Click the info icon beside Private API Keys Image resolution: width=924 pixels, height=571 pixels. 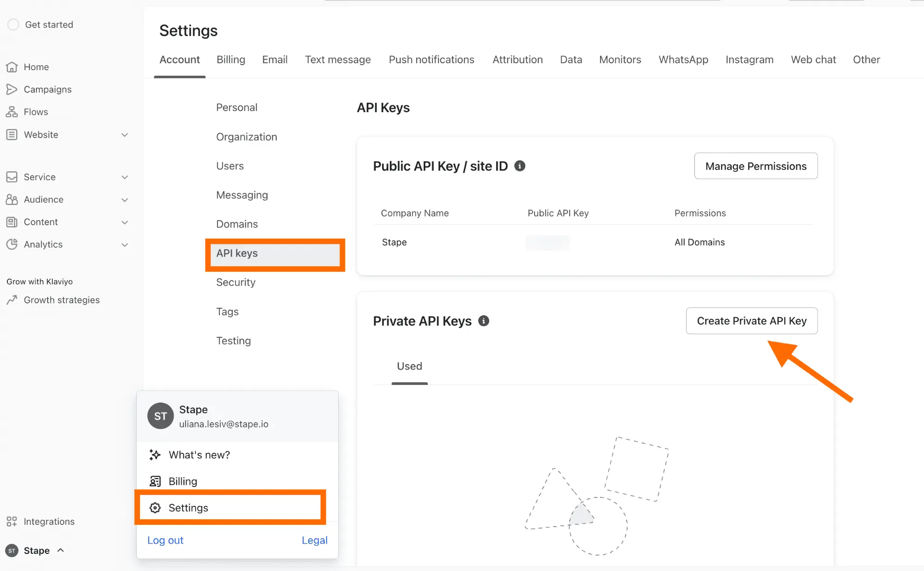coord(484,321)
